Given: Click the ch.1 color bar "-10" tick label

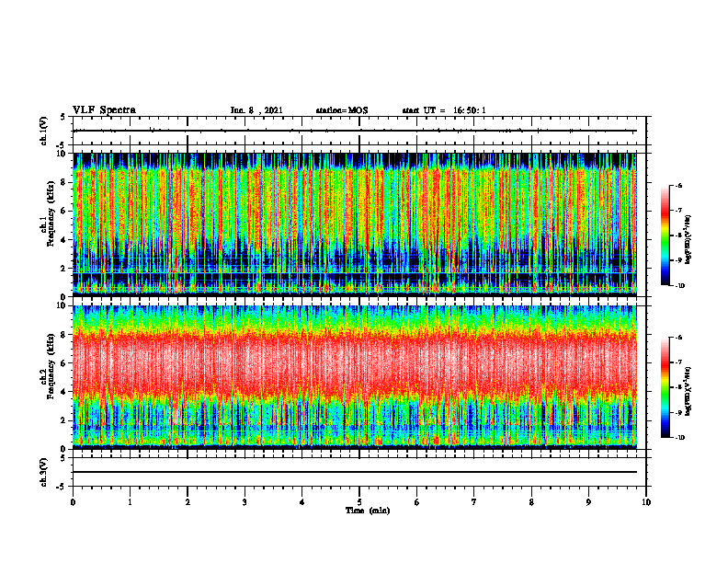Looking at the screenshot, I should pos(679,286).
